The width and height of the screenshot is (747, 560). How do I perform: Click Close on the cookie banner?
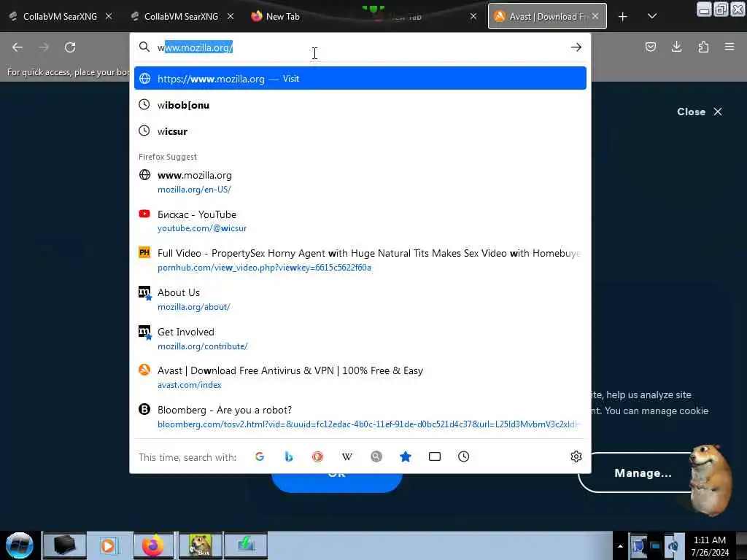(x=700, y=112)
